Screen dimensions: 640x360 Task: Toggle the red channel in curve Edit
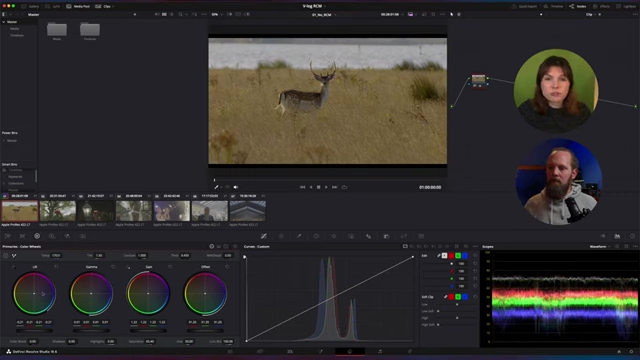coord(451,256)
